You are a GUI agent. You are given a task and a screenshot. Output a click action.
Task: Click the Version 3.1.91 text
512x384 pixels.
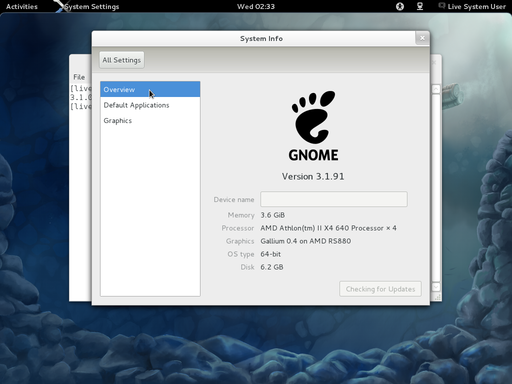(x=313, y=176)
